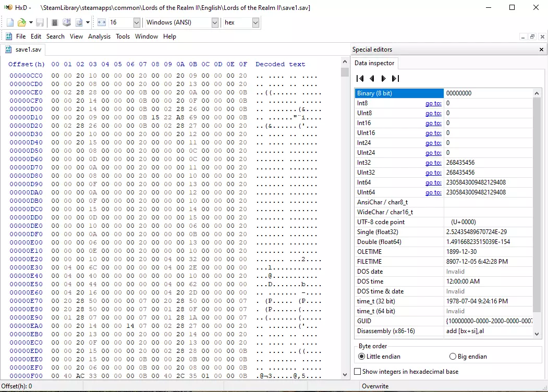The image size is (548, 392).
Task: Click the New file icon
Action: pos(10,22)
